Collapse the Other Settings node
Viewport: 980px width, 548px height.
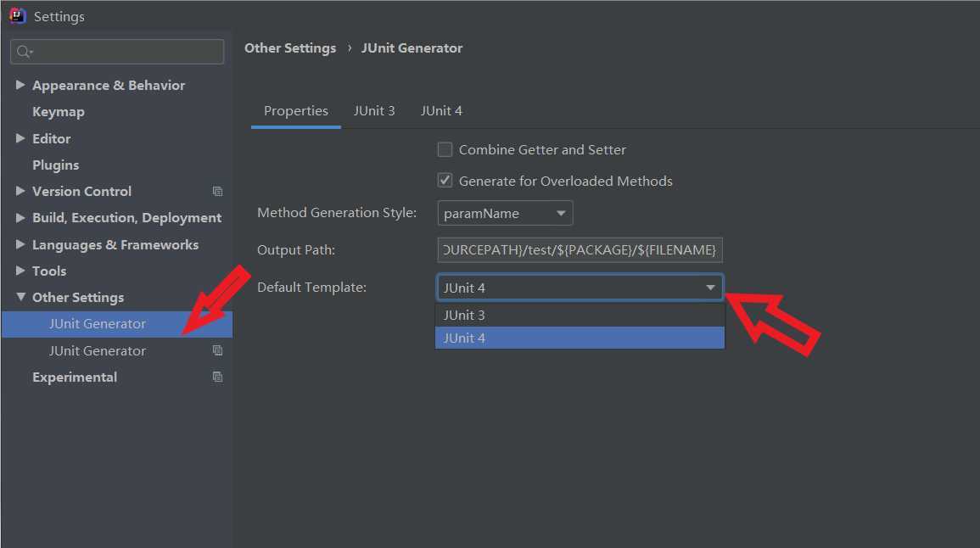pos(20,297)
